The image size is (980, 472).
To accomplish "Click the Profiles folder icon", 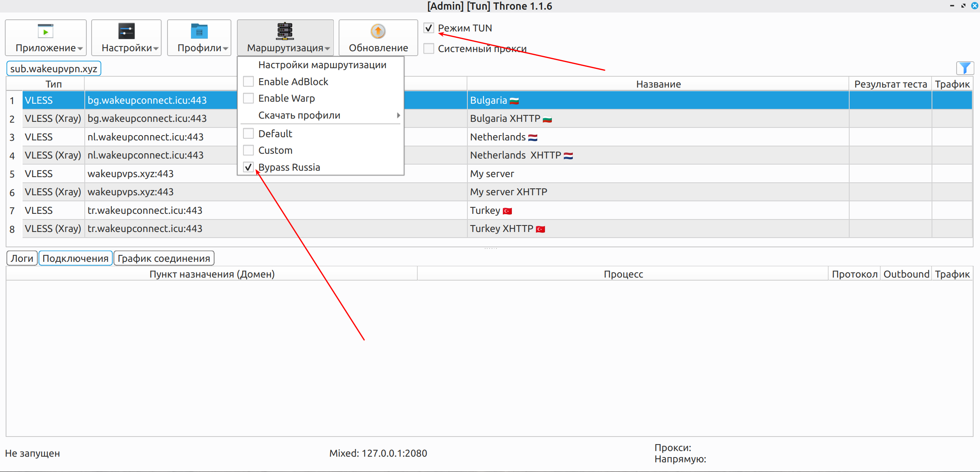I will [x=199, y=31].
